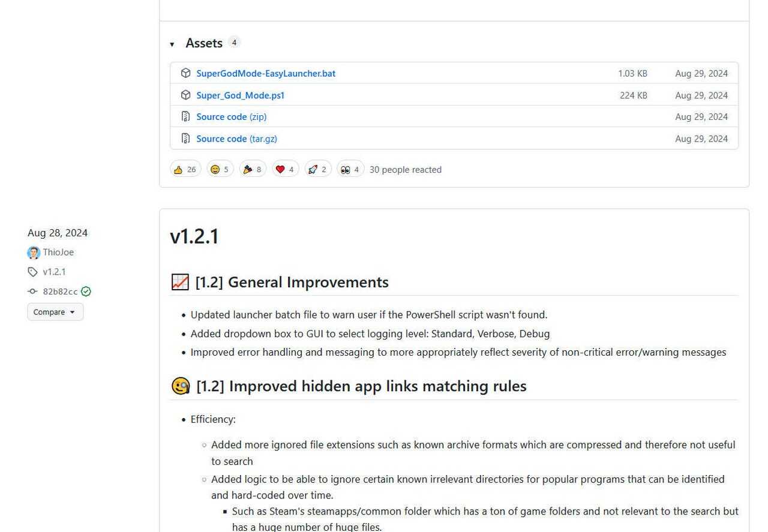Open the v1.2.1 release title
The height and width of the screenshot is (532, 768).
point(194,236)
